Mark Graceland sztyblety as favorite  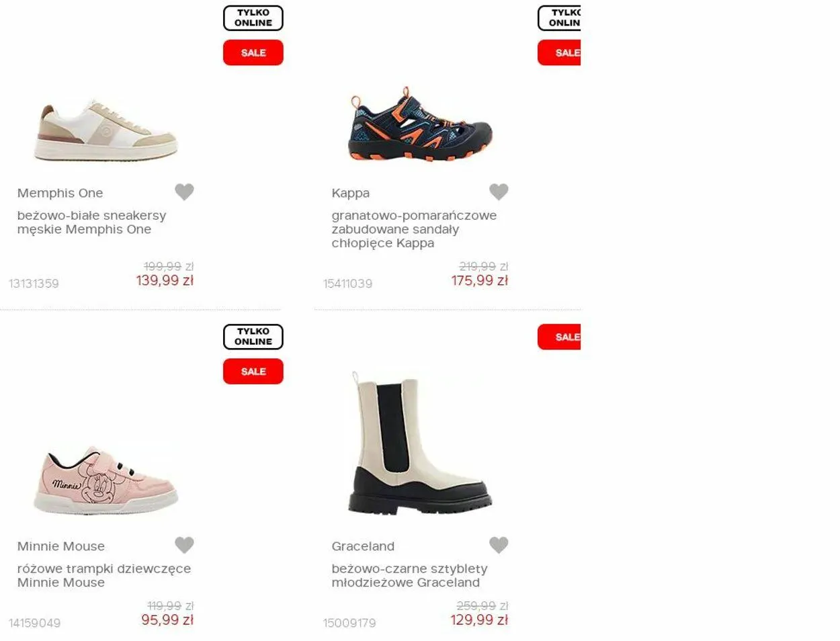click(499, 545)
